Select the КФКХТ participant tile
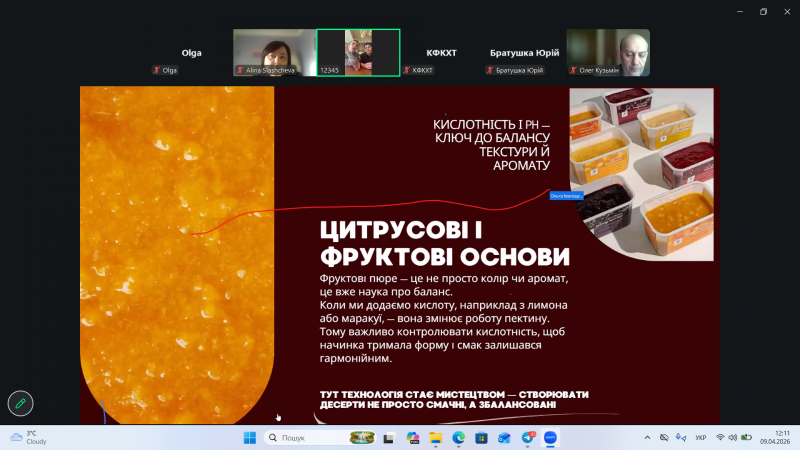Image resolution: width=800 pixels, height=450 pixels. (441, 52)
